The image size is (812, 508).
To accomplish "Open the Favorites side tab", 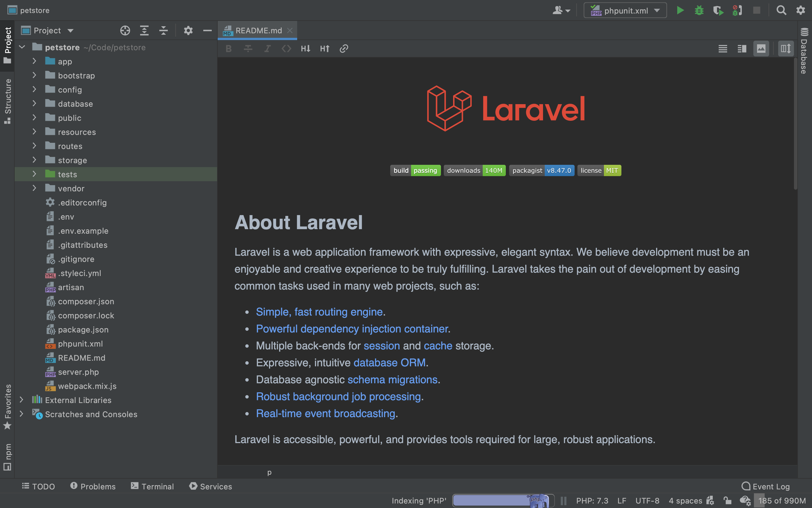I will (7, 407).
